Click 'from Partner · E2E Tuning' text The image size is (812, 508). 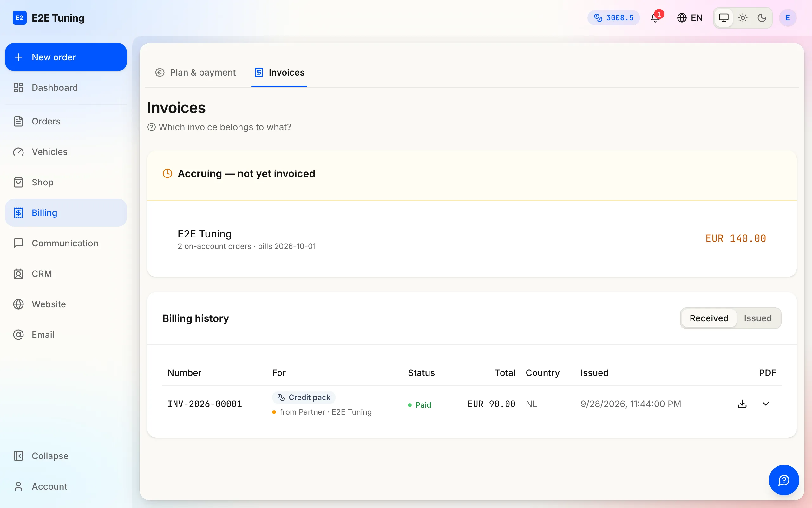coord(325,412)
